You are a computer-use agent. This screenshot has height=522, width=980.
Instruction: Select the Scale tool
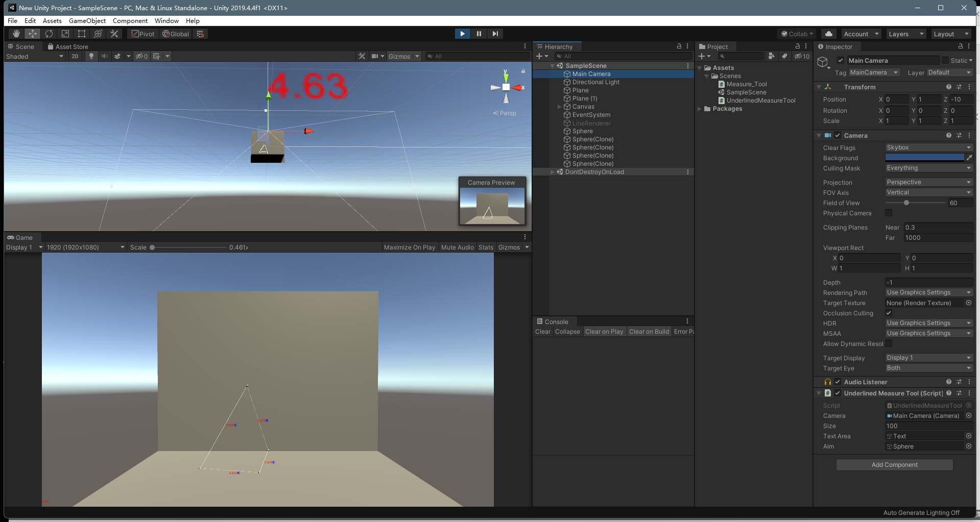65,34
